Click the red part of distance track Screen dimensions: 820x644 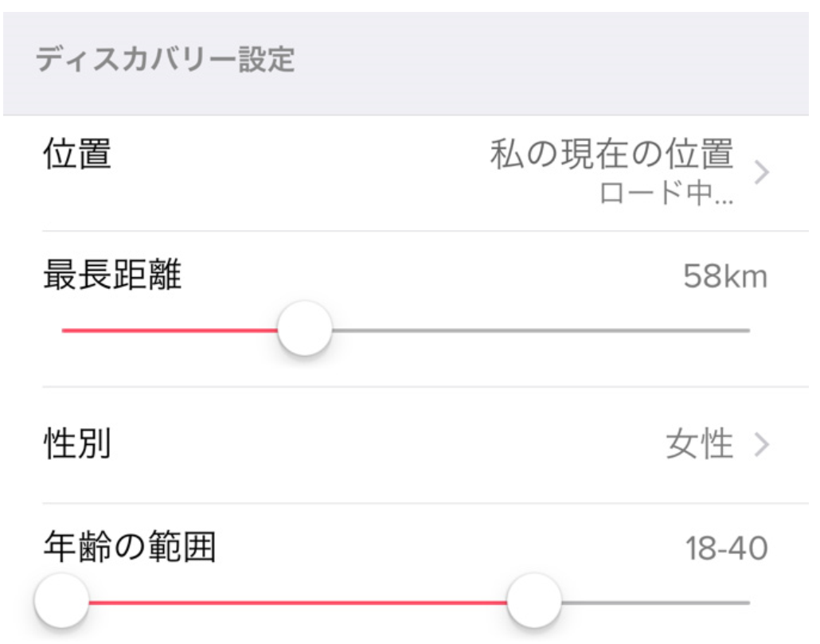pyautogui.click(x=167, y=330)
